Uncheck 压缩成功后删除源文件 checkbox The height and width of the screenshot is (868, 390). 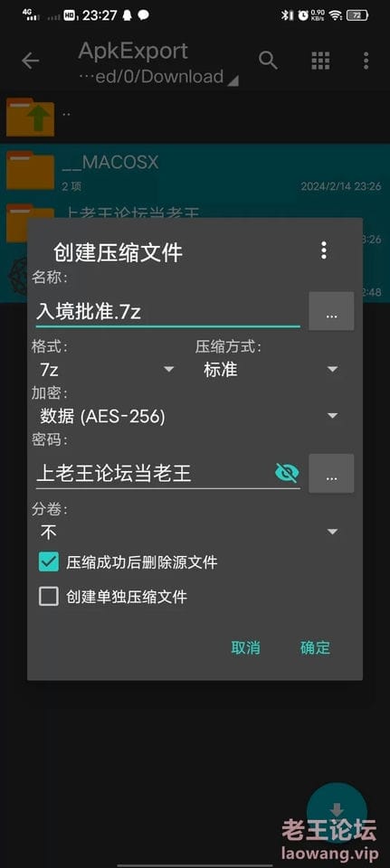[x=49, y=562]
